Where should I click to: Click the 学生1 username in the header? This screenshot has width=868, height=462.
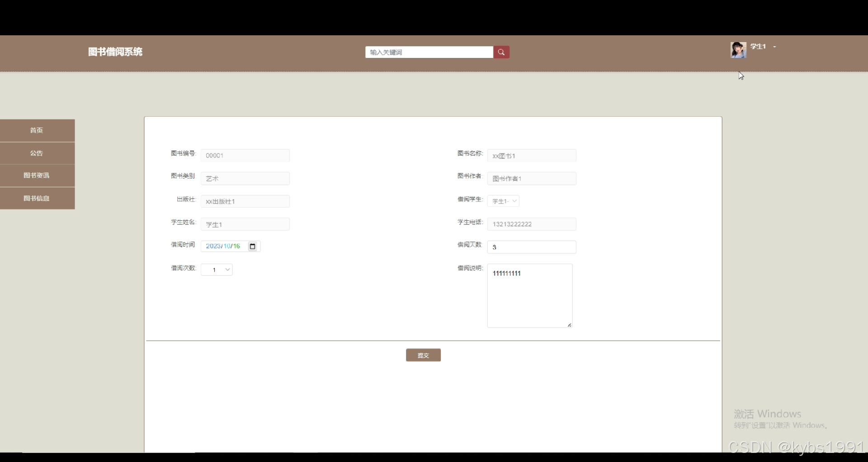[758, 47]
